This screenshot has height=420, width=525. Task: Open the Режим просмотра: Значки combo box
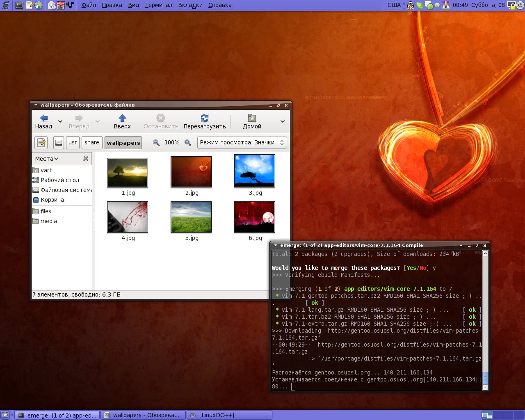click(x=242, y=142)
